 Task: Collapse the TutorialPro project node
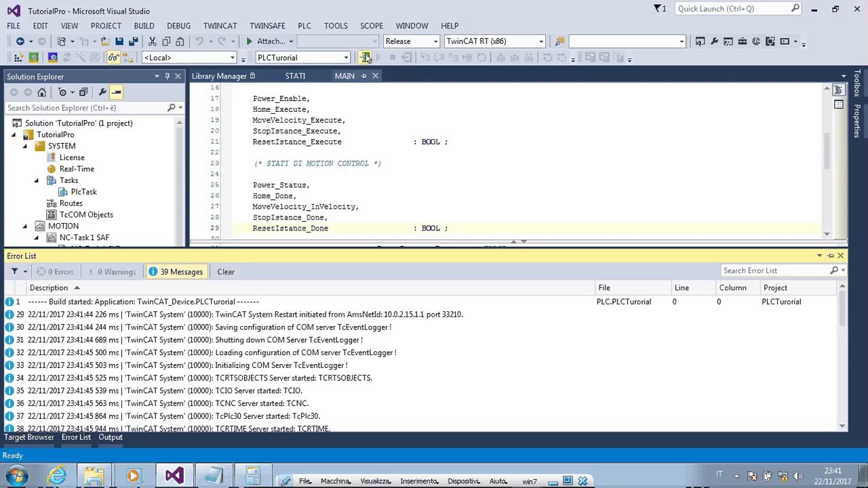[14, 135]
